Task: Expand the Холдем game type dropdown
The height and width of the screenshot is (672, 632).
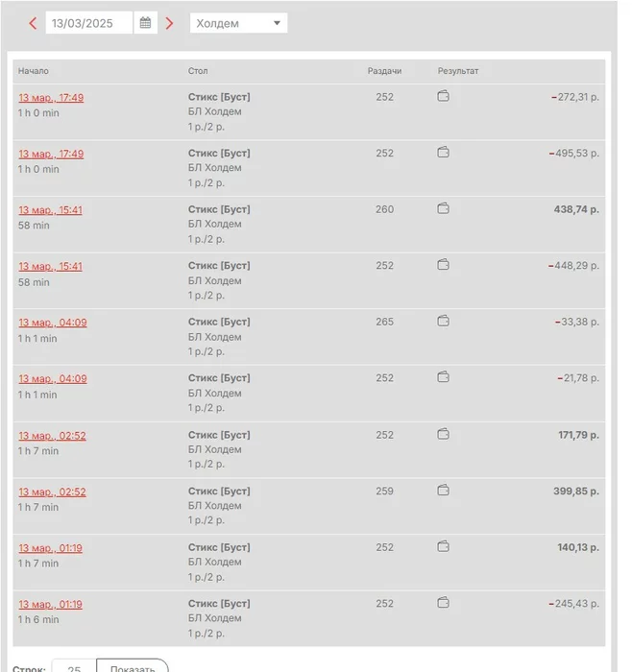Action: [238, 23]
